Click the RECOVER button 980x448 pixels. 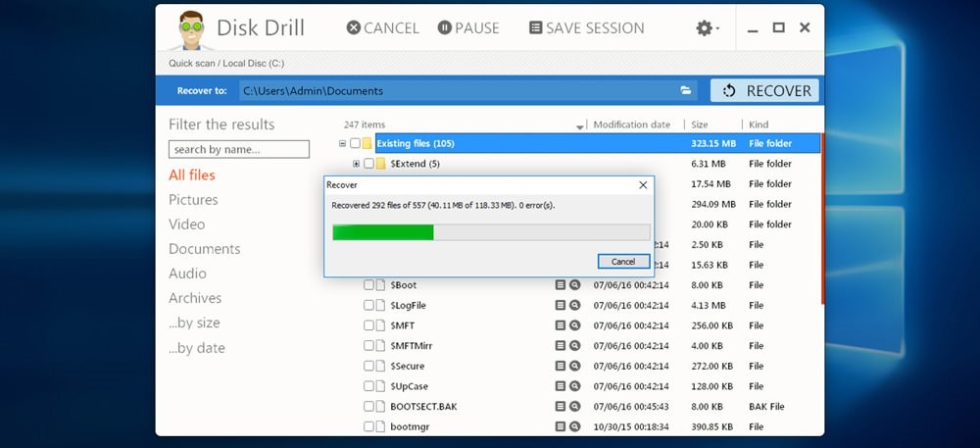coord(764,90)
